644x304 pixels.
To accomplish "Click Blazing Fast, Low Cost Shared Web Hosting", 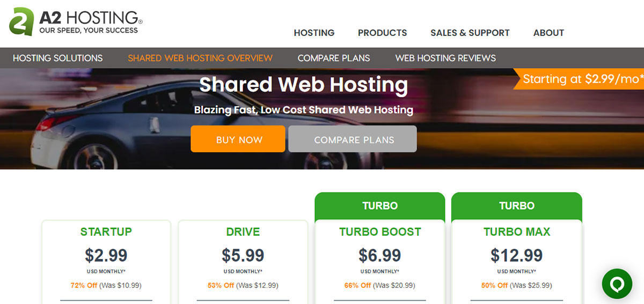I will tap(304, 110).
